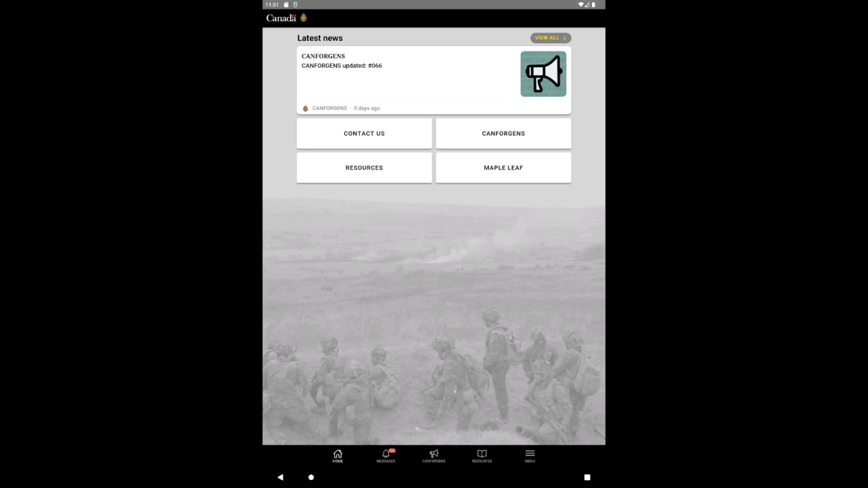Tap the military crest badge in header
868x488 pixels.
(304, 18)
